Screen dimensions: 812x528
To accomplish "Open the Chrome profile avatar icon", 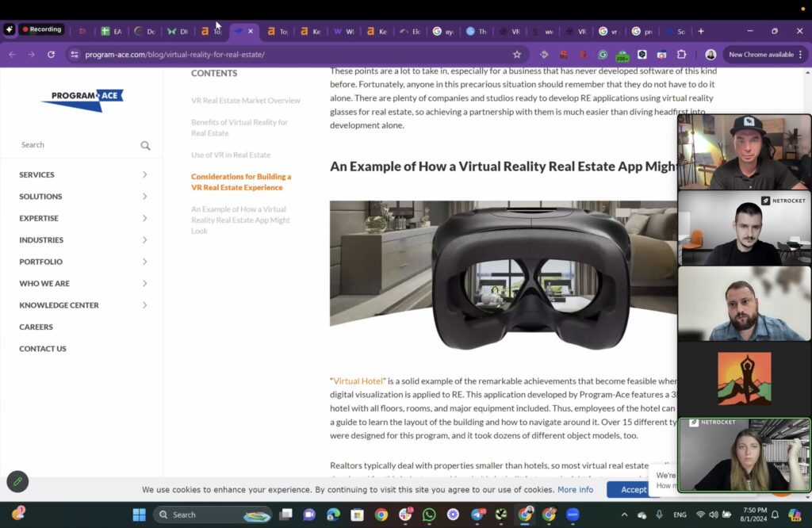I will [x=710, y=55].
